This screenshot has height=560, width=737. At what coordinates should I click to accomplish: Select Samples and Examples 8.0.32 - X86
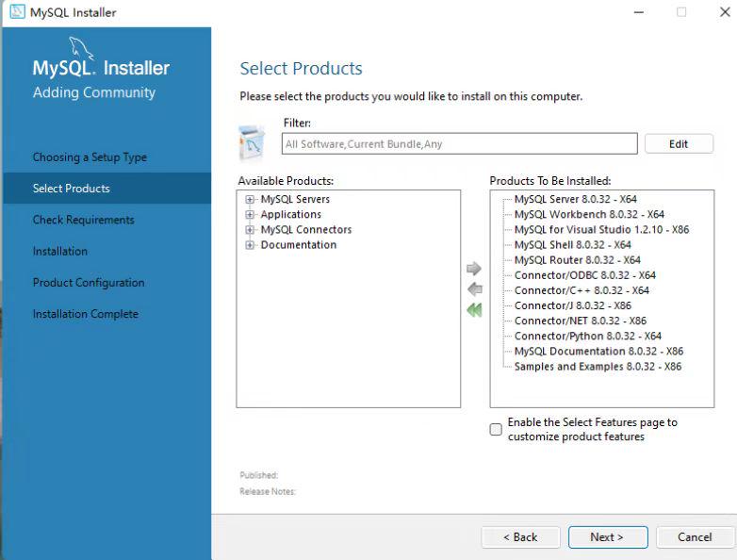(598, 367)
